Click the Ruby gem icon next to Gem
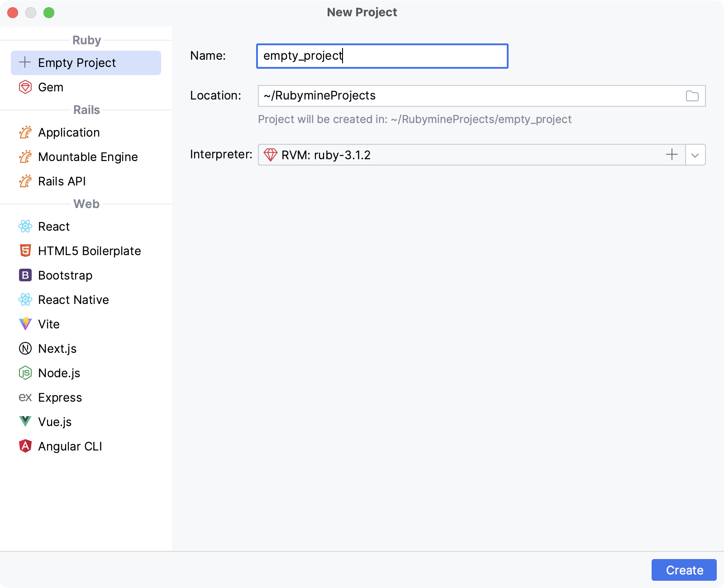The image size is (724, 588). tap(26, 87)
